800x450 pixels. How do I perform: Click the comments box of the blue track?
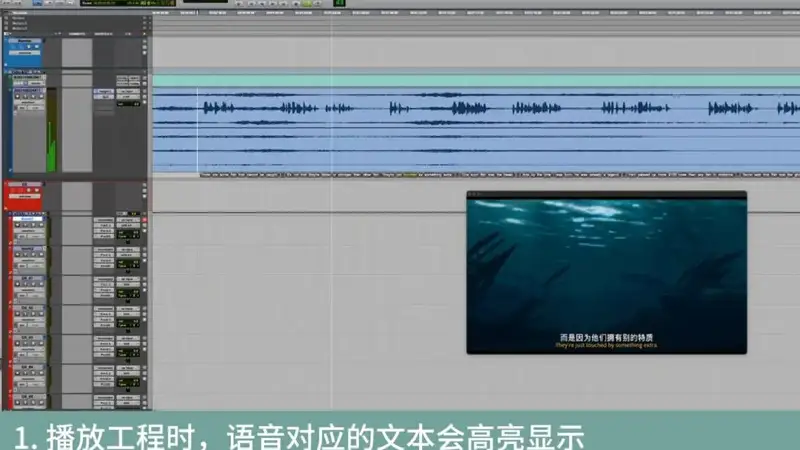pos(77,52)
